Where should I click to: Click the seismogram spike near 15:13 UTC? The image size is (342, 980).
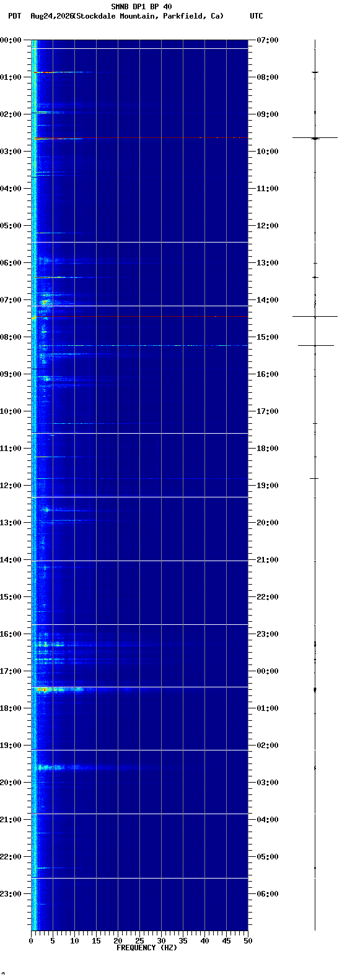click(315, 345)
